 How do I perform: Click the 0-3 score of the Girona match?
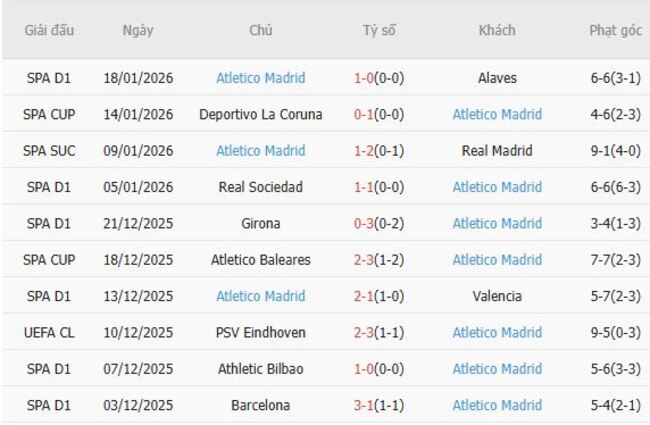point(366,224)
